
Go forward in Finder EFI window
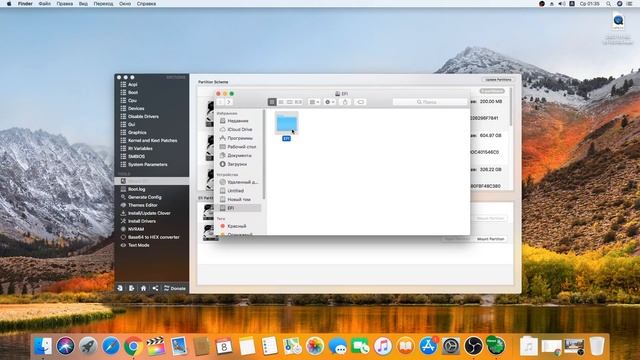(229, 102)
